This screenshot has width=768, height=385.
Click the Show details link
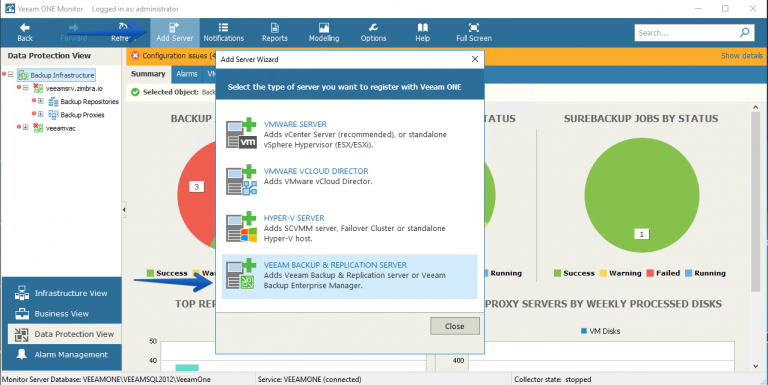(x=742, y=56)
